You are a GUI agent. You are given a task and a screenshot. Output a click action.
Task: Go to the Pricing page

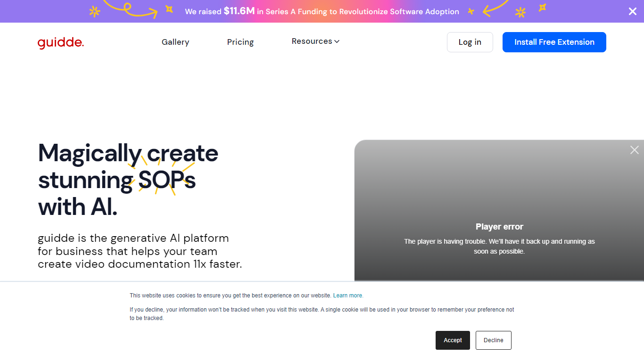[x=240, y=42]
